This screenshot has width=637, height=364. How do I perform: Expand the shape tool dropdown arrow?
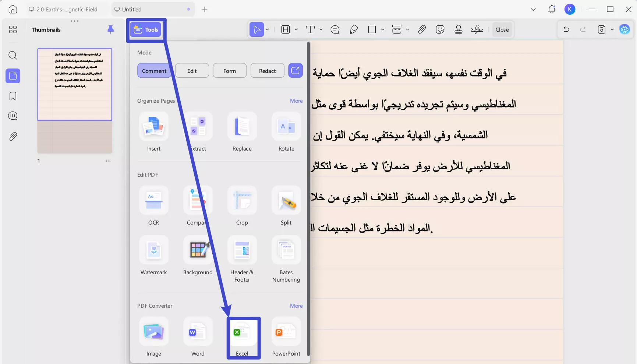tap(382, 29)
